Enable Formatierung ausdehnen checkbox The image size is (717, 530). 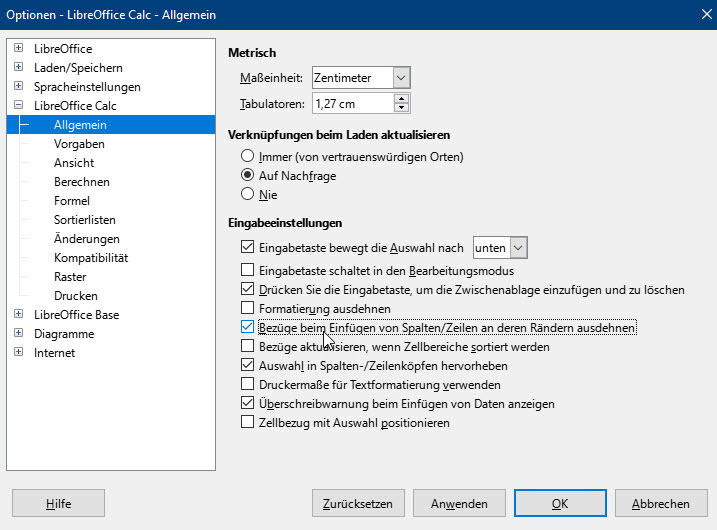click(247, 308)
